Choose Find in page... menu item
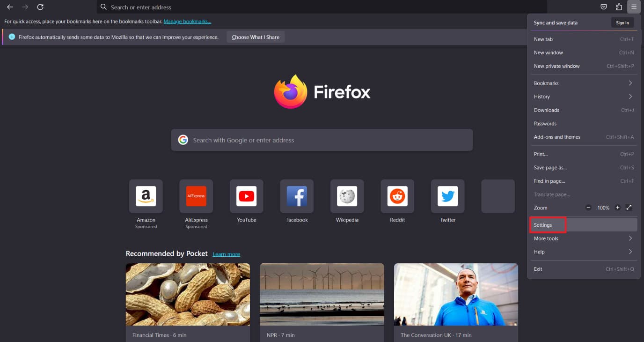This screenshot has height=342, width=644. (x=583, y=181)
